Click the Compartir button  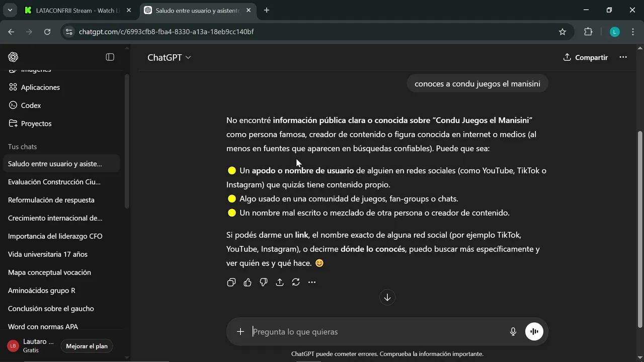point(586,57)
